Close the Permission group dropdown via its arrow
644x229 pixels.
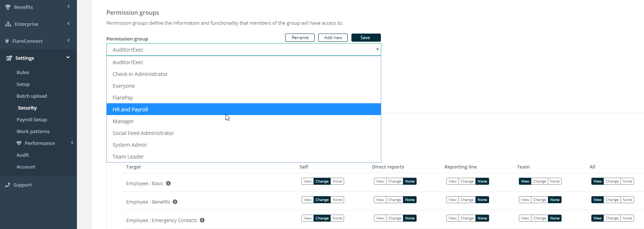pos(377,49)
